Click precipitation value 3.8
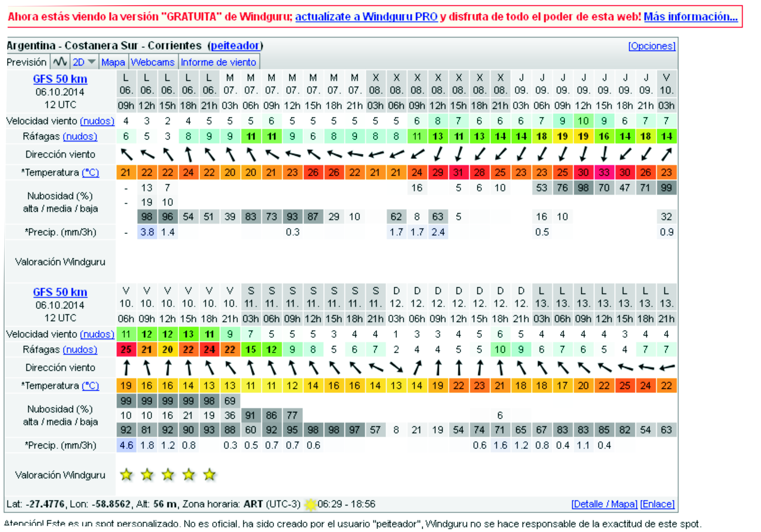The width and height of the screenshot is (761, 532). pyautogui.click(x=147, y=232)
